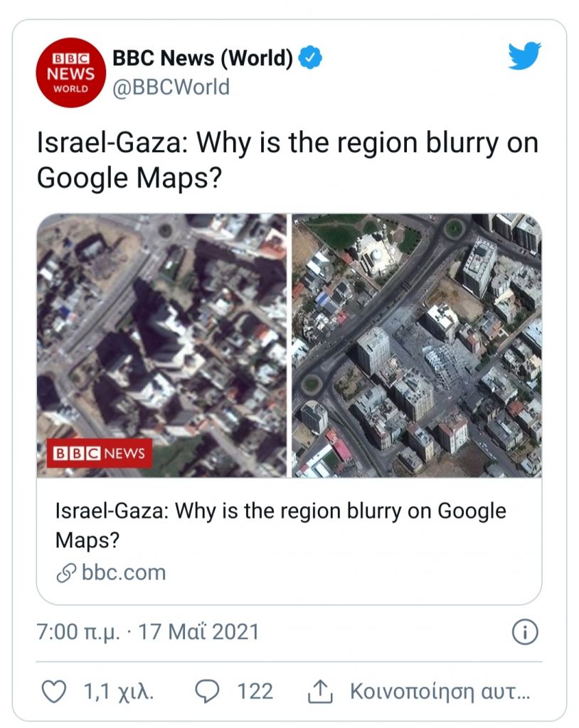Click the bbc.com domain link
The image size is (579, 728).
coord(123,572)
